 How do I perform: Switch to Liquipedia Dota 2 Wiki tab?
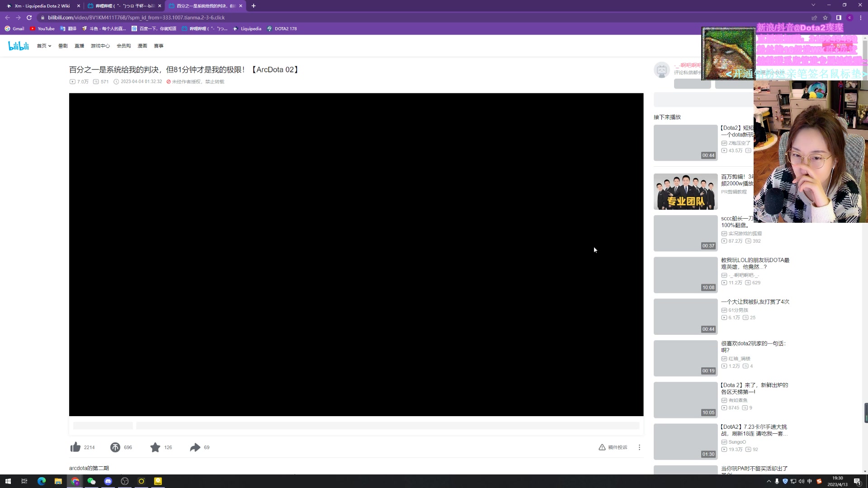(x=42, y=6)
